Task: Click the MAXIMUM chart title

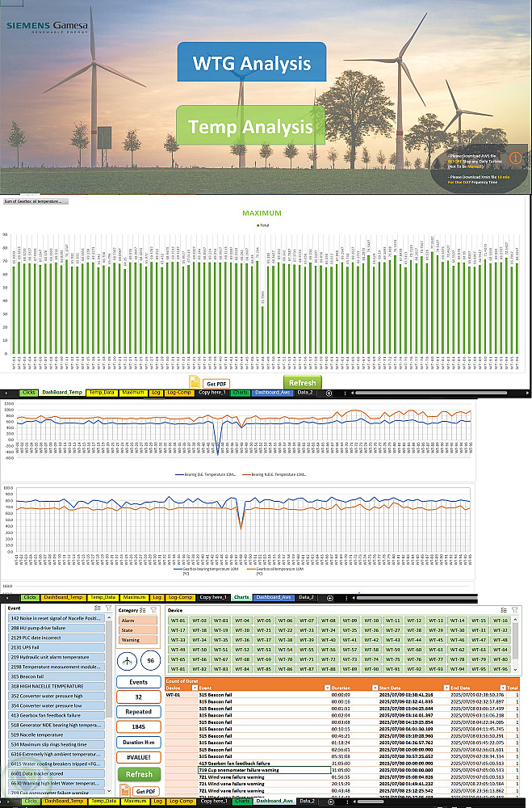Action: pyautogui.click(x=262, y=213)
